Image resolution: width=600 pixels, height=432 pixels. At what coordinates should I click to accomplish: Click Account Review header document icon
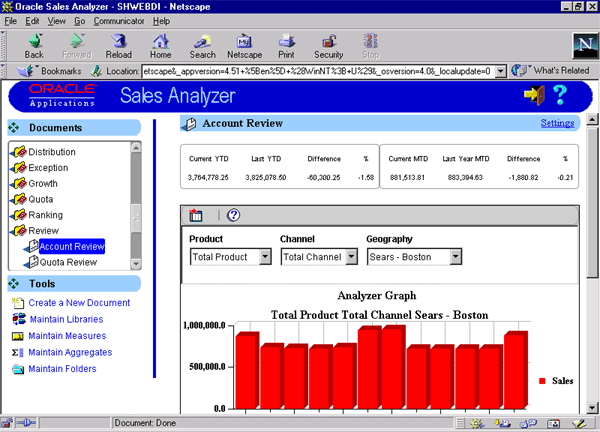(189, 124)
